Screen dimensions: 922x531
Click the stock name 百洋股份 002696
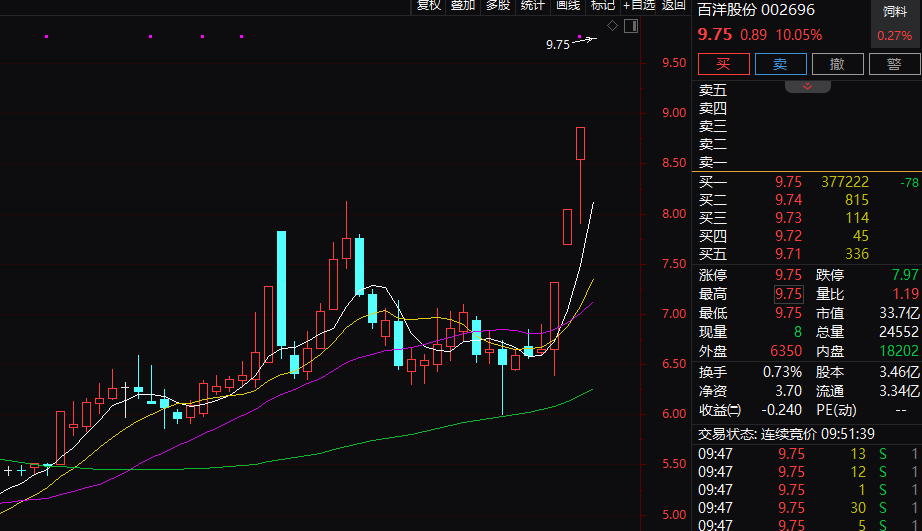pyautogui.click(x=756, y=10)
